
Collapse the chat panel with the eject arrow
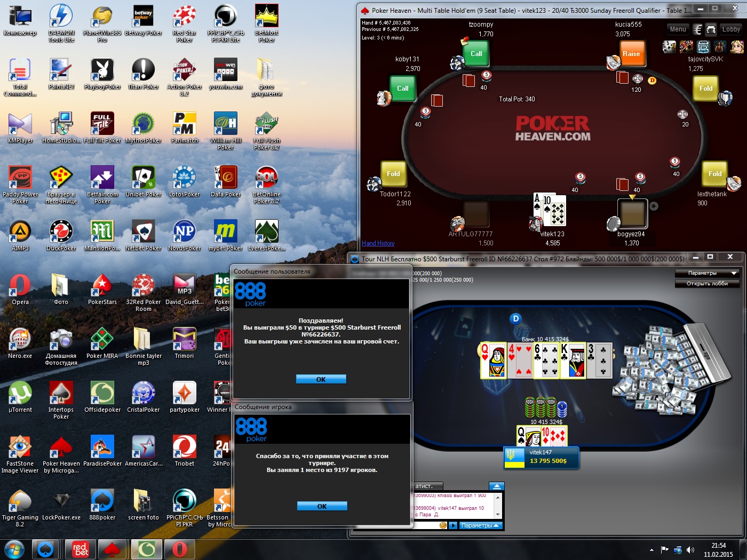click(x=496, y=486)
